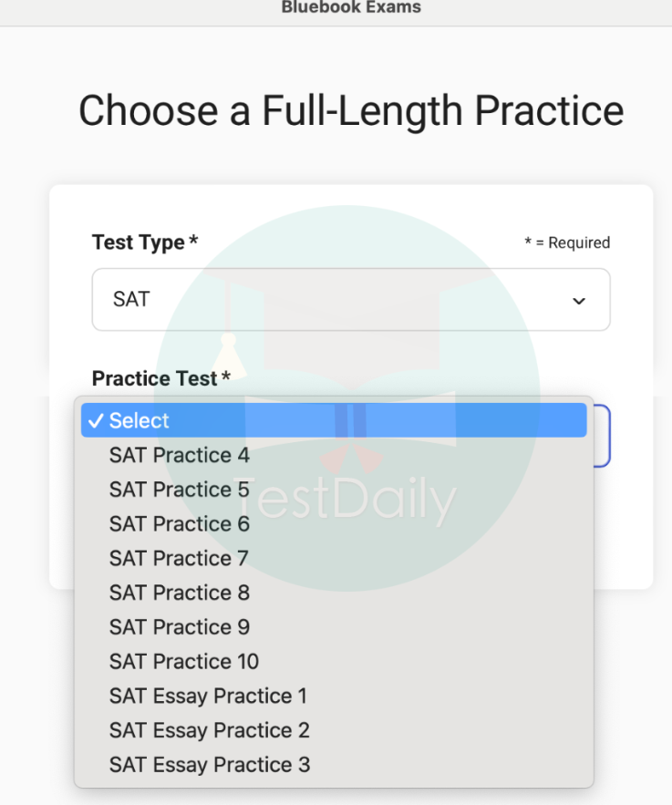Select SAT Essay Practice 2 option
Image resolution: width=672 pixels, height=805 pixels.
tap(210, 730)
